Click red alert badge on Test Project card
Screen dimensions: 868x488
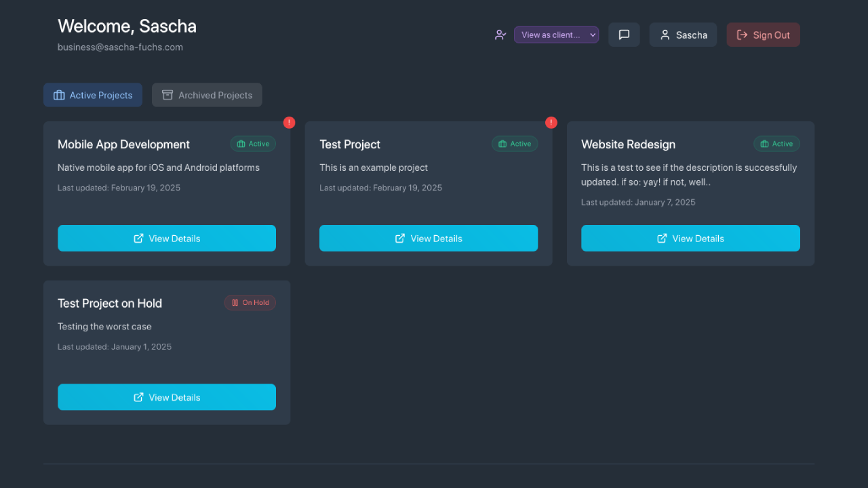551,123
